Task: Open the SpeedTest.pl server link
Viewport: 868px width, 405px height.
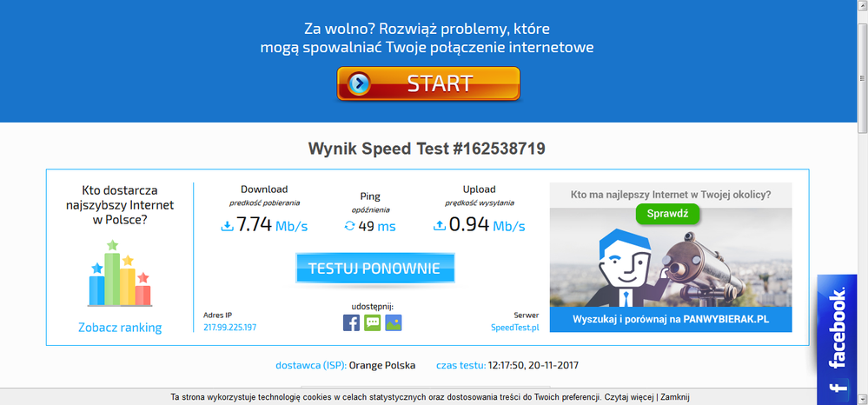Action: [515, 328]
